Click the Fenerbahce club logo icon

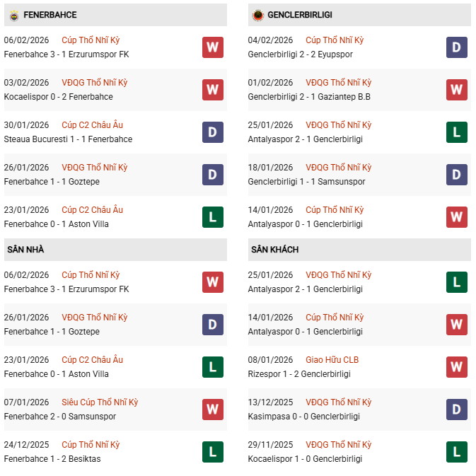13,15
